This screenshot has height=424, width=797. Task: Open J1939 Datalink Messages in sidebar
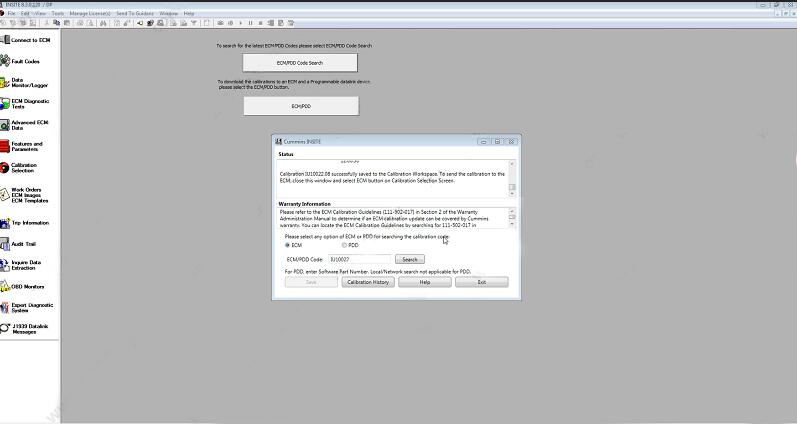pos(24,329)
